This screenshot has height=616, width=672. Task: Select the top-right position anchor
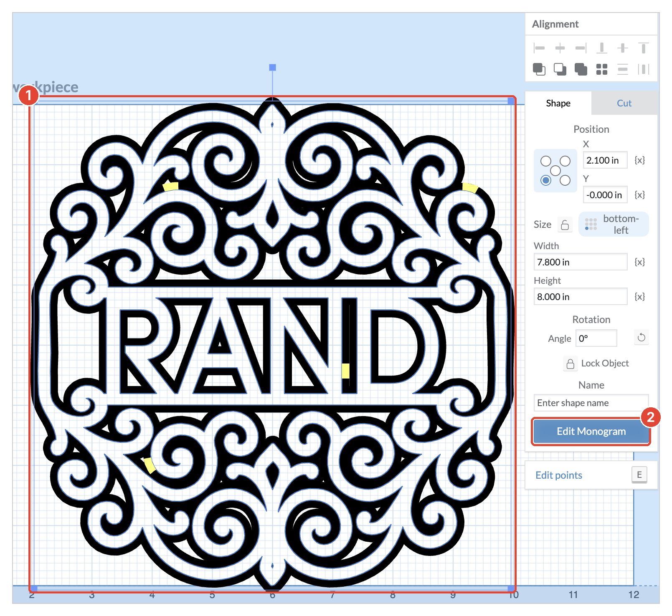pos(565,161)
